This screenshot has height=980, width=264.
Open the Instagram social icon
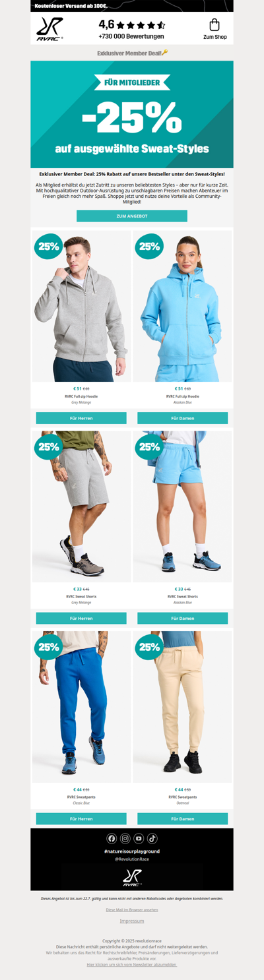point(125,838)
